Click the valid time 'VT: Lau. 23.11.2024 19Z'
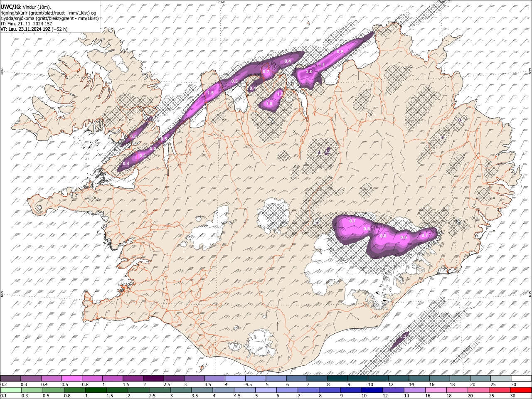532x399 pixels. pos(26,29)
